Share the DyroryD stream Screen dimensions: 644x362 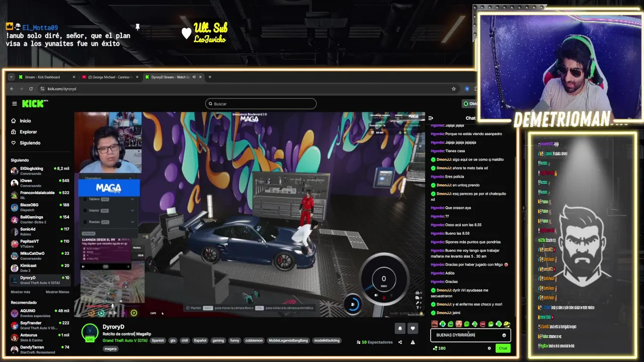(x=400, y=342)
